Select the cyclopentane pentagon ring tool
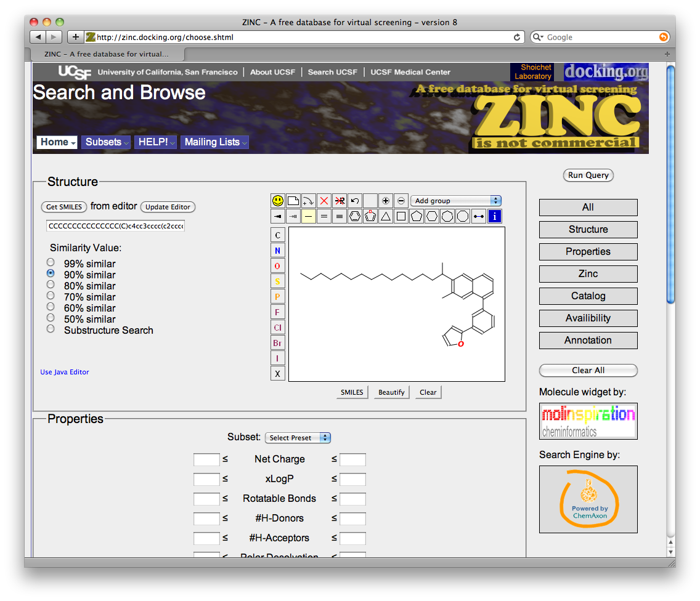This screenshot has width=700, height=601. [x=417, y=216]
